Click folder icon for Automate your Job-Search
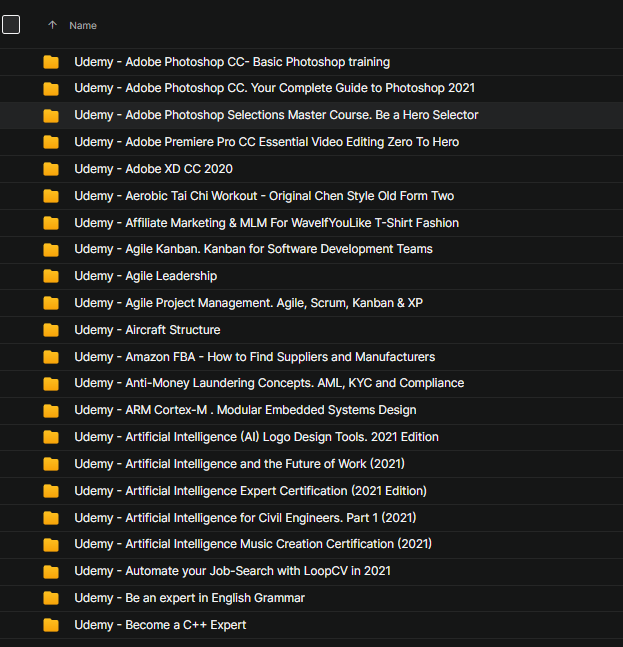 pos(51,571)
